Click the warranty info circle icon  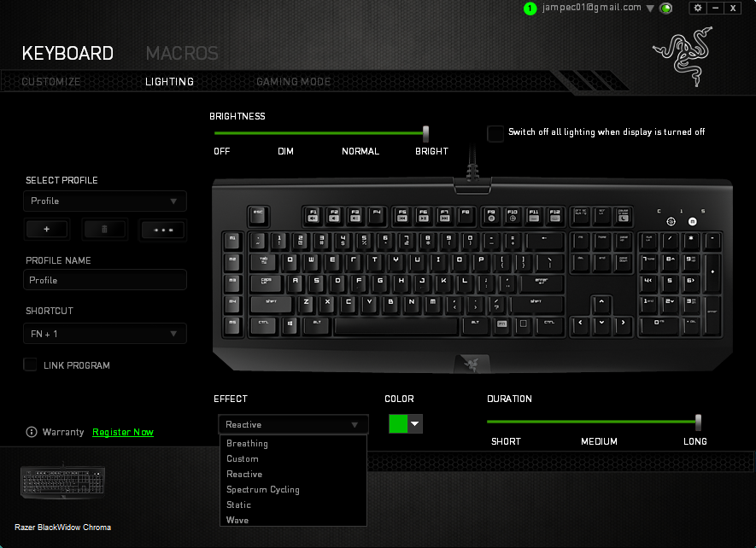(x=32, y=432)
